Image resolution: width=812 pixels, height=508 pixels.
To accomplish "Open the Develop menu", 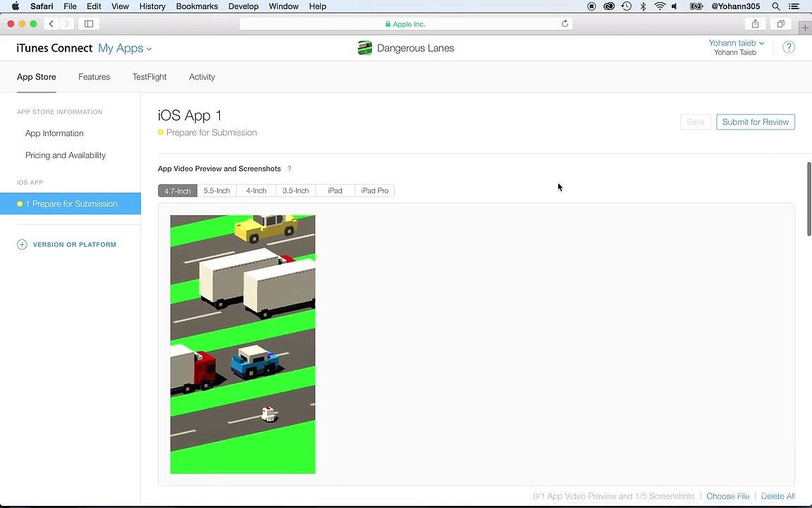I will (x=243, y=6).
